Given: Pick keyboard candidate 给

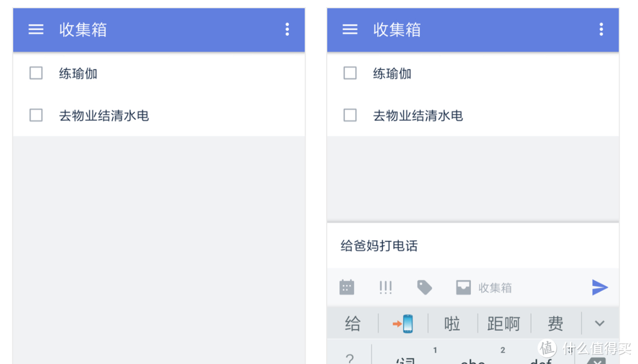Looking at the screenshot, I should tap(353, 324).
